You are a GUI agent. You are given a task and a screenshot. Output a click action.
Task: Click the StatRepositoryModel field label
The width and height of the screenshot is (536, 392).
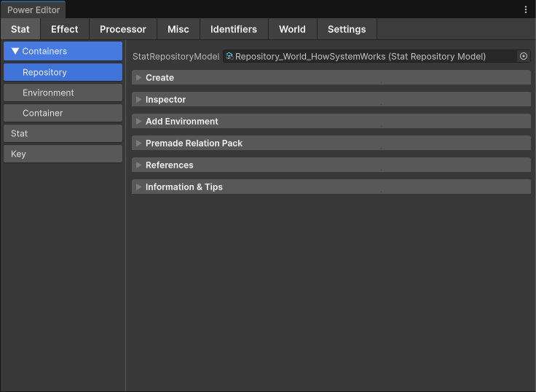(176, 56)
